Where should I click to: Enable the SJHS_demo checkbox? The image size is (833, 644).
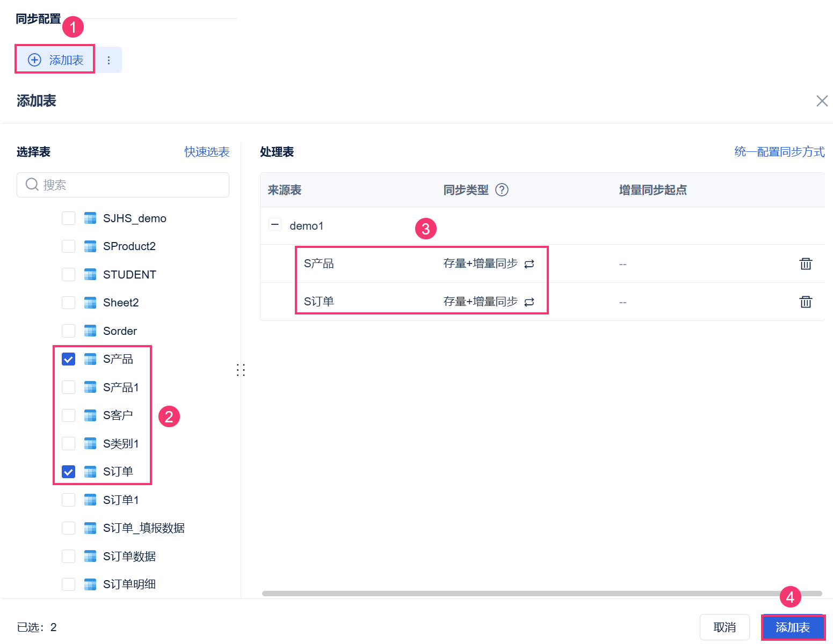tap(69, 218)
